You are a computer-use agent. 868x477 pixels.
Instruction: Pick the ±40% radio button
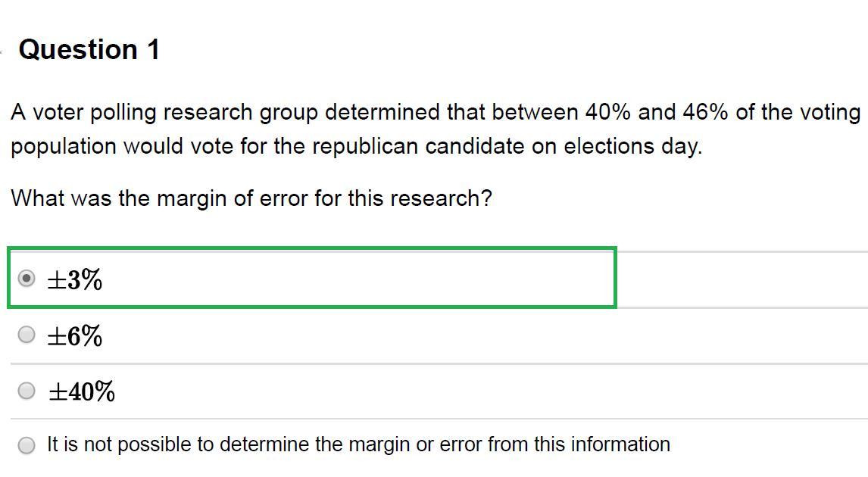click(x=27, y=391)
